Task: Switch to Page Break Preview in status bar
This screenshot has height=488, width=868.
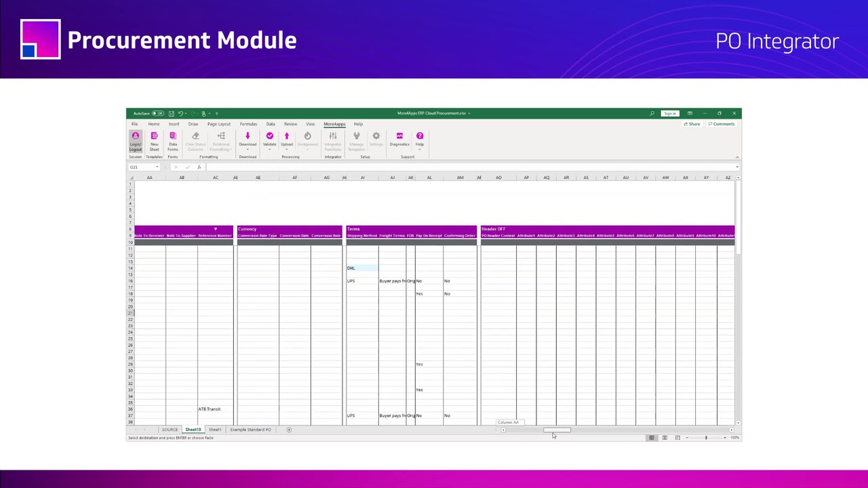Action: [677, 438]
